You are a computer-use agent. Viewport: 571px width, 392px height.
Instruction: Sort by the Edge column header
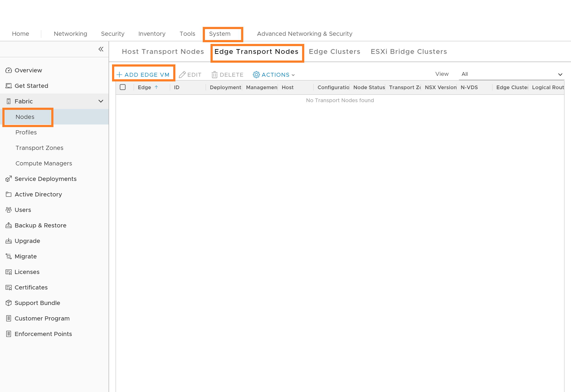[144, 87]
